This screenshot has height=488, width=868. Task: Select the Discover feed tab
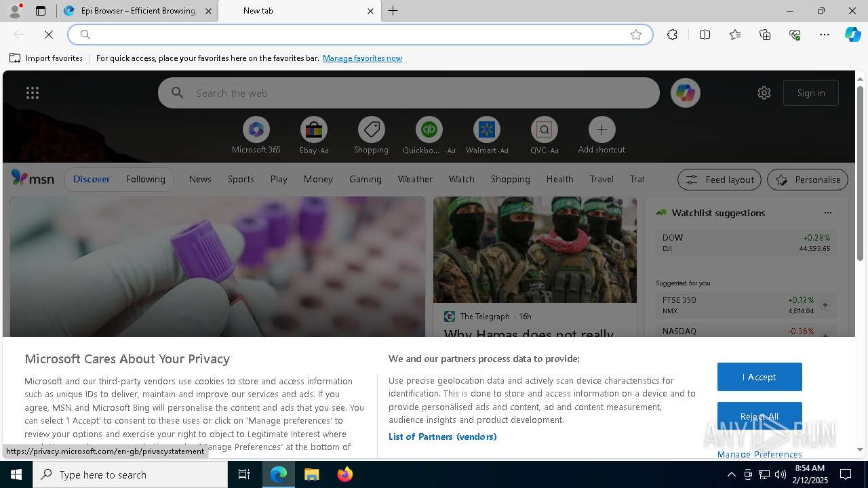[x=92, y=179]
